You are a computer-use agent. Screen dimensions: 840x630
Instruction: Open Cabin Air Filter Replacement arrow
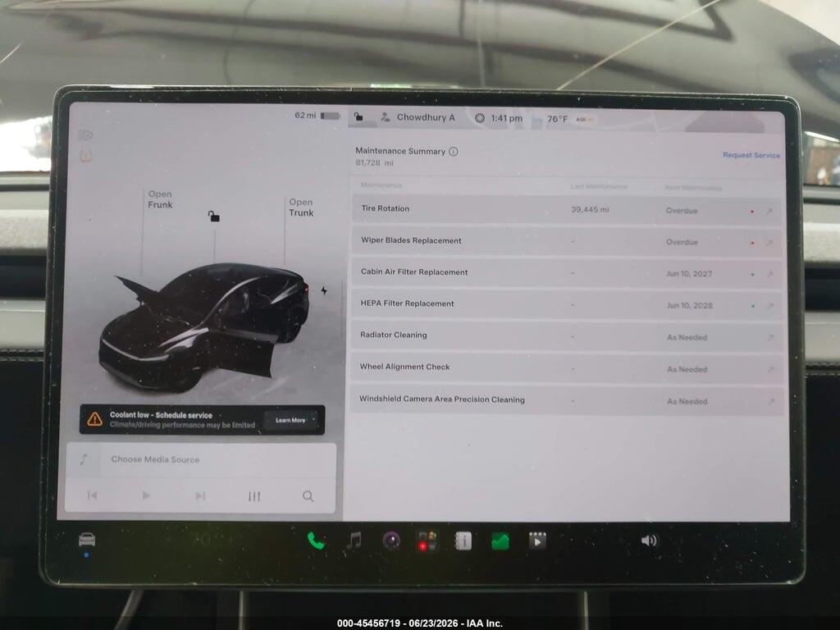(x=769, y=274)
